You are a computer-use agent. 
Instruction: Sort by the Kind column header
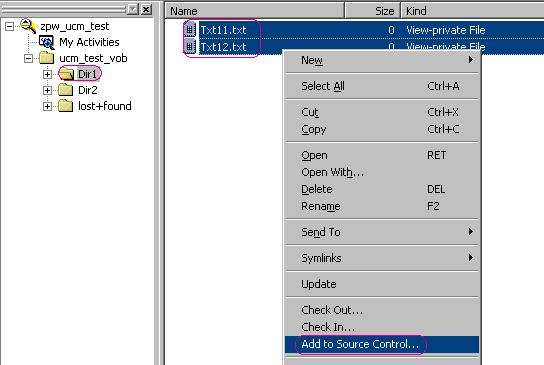tap(473, 11)
